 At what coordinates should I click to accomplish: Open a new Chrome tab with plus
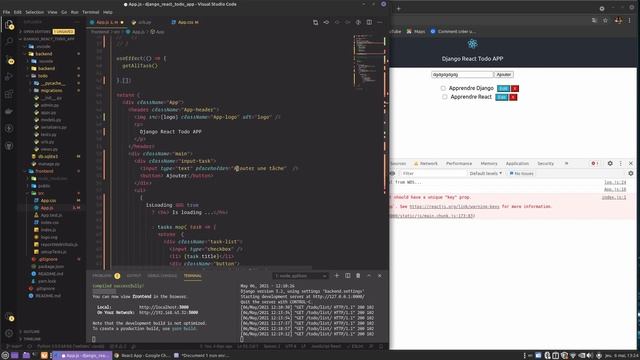(x=399, y=9)
